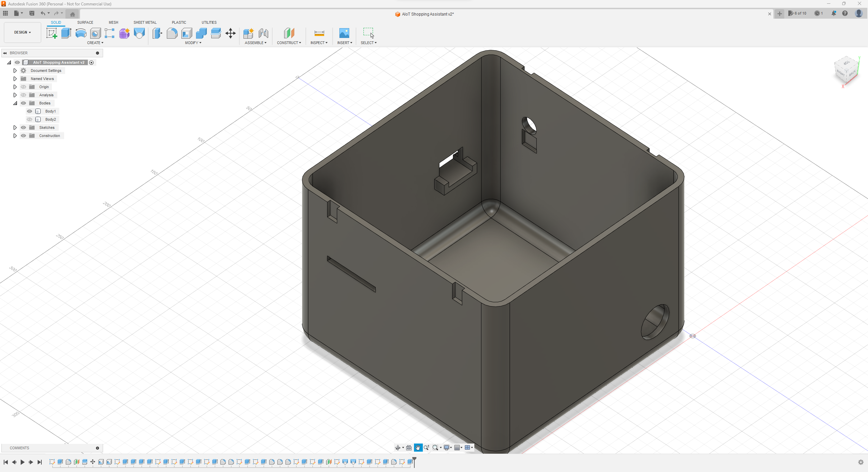Click the Fillet tool icon
This screenshot has width=868, height=472.
click(x=172, y=33)
